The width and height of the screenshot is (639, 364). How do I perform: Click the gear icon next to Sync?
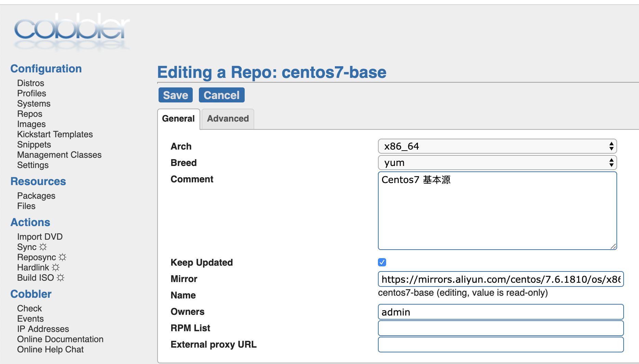[x=43, y=247]
